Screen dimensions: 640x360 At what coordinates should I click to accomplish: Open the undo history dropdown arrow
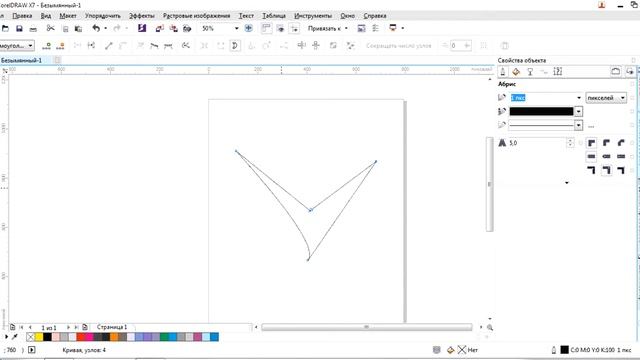click(x=105, y=28)
